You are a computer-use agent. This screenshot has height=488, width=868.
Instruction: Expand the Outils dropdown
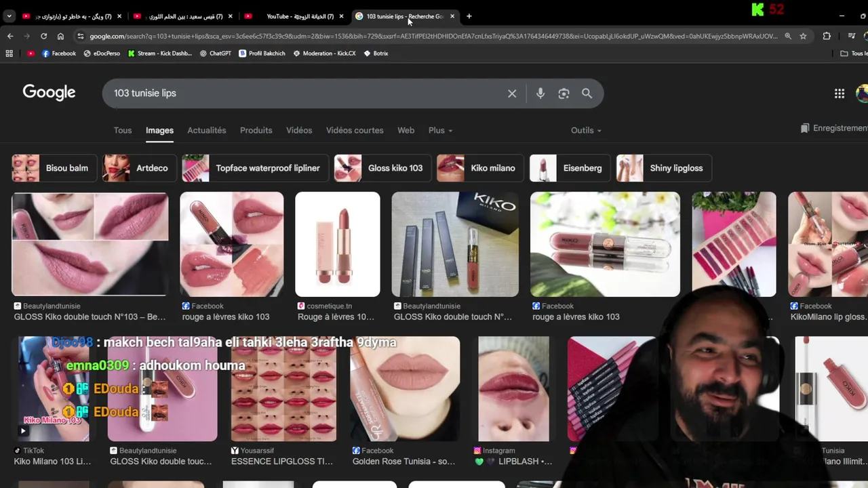point(586,130)
